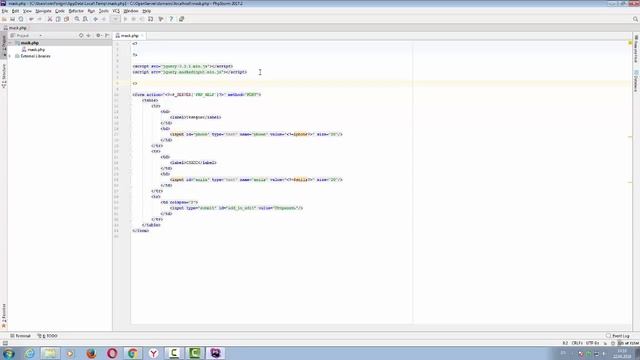Click the Redo toolbar icon

pyautogui.click(x=40, y=19)
